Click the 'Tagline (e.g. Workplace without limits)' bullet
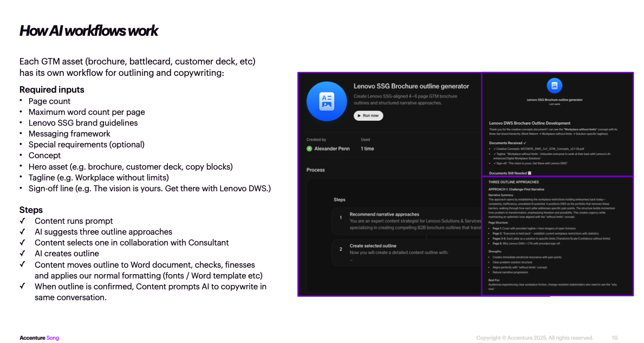The image size is (644, 343). (x=99, y=177)
